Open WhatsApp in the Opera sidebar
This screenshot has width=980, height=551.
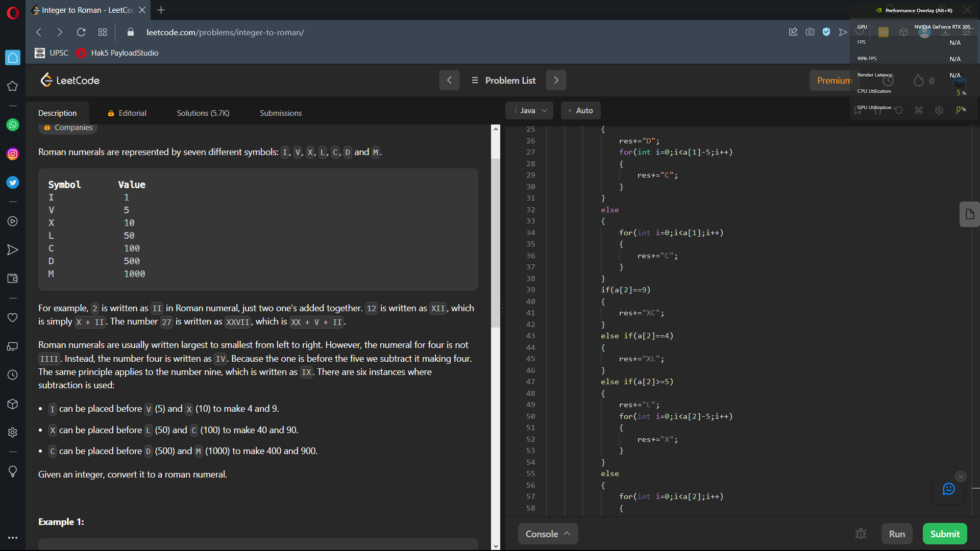coord(13,125)
